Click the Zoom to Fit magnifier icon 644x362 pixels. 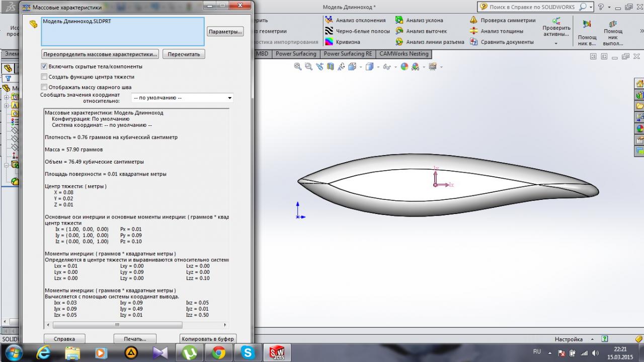(x=297, y=66)
